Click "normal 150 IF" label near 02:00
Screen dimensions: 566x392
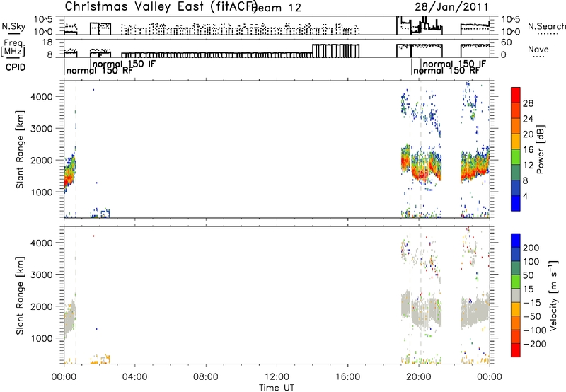tap(124, 64)
